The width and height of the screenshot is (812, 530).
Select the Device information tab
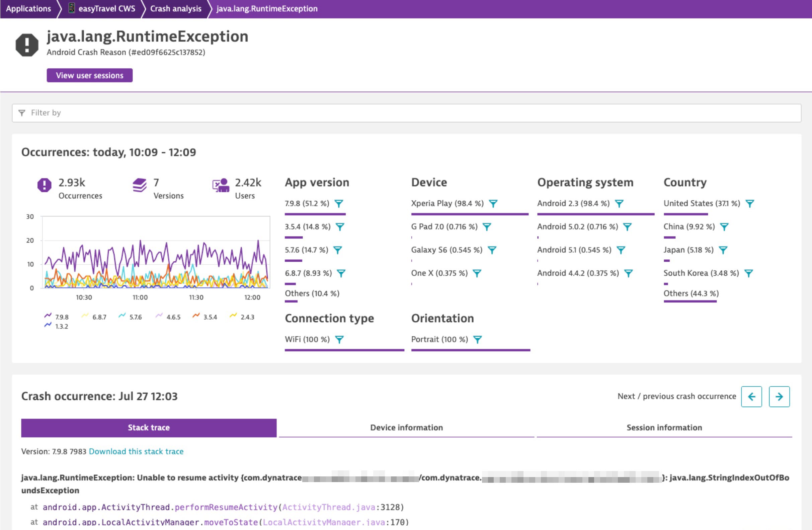click(407, 427)
